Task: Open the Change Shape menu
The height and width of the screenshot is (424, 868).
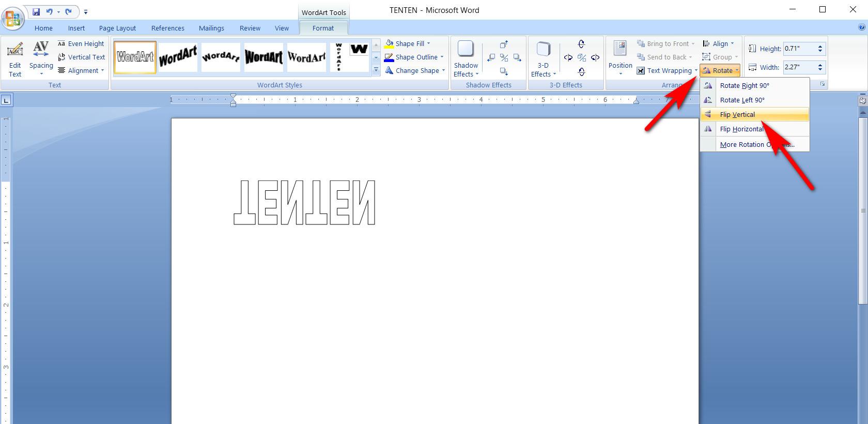Action: pyautogui.click(x=415, y=71)
